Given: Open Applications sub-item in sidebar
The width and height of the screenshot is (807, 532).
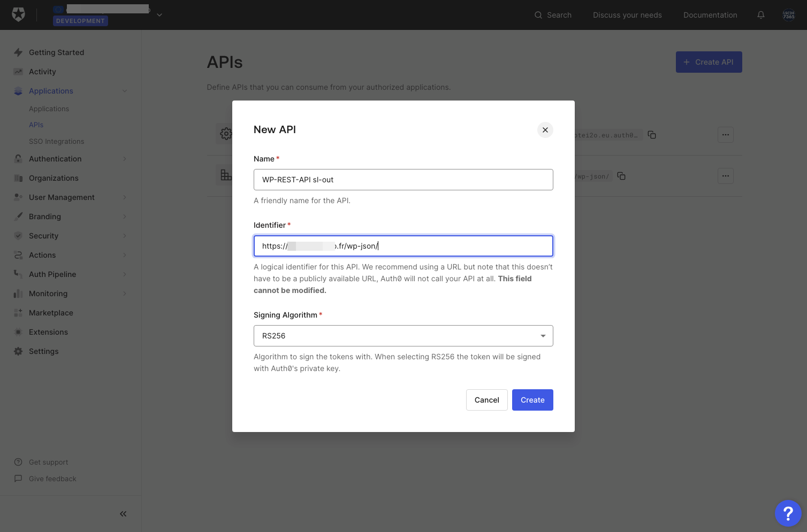Looking at the screenshot, I should [49, 109].
